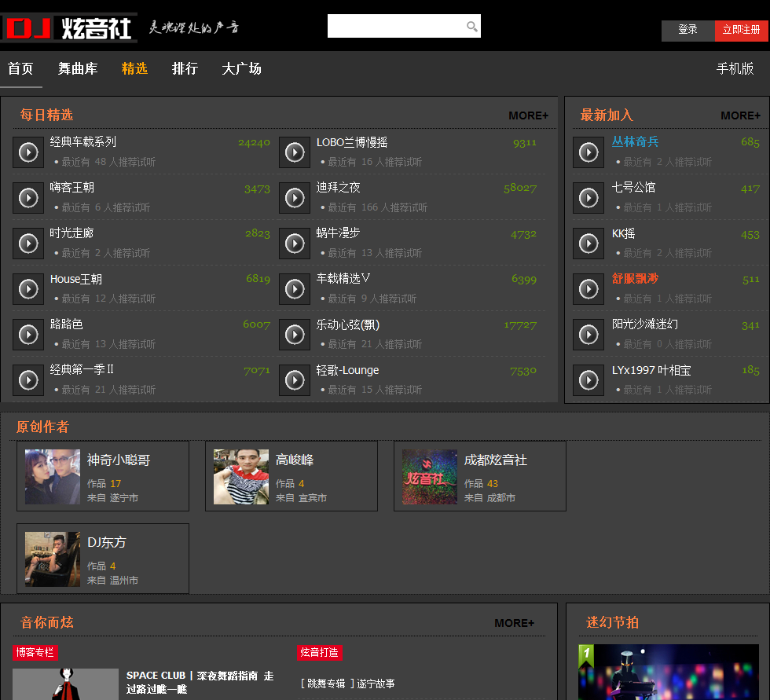Screen dimensions: 770x700
Task: Play the 轻歌-Lounge track
Action: [295, 380]
